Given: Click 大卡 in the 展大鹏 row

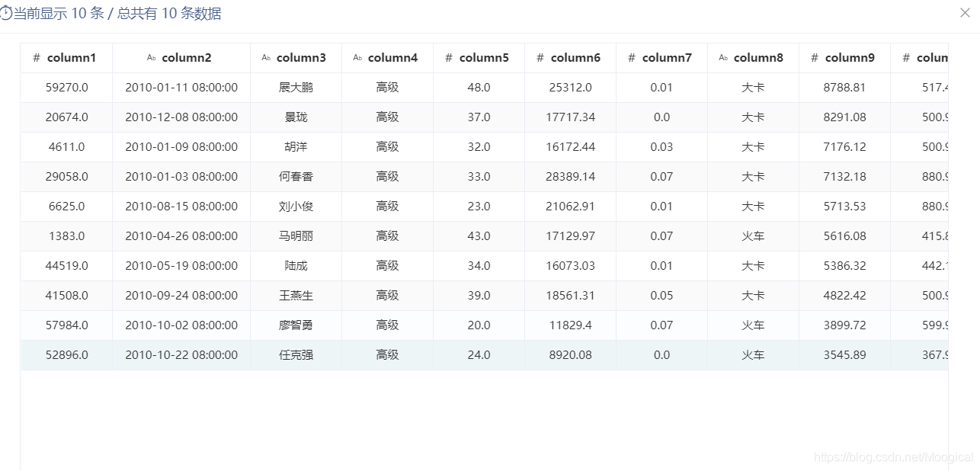Looking at the screenshot, I should 753,88.
